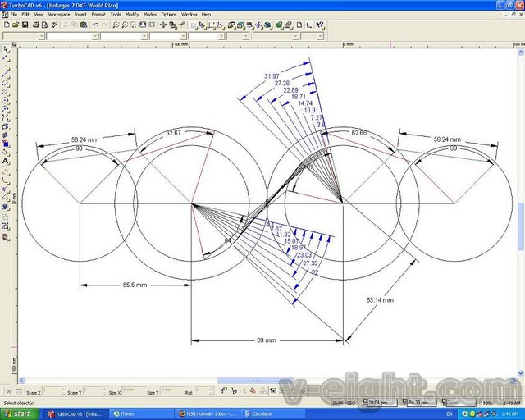Click the pan view icon
The width and height of the screenshot is (525, 420).
point(163,25)
